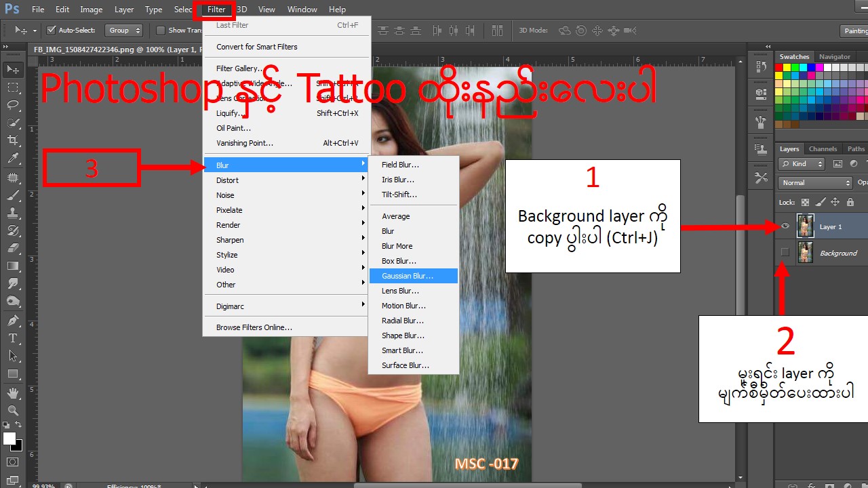Expand the Sharpen submenu
Viewport: 868px width, 488px height.
click(x=288, y=240)
